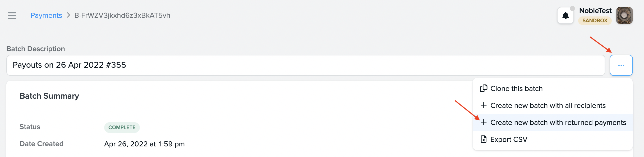This screenshot has width=644, height=157.
Task: Click plus icon beside the returned payments option
Action: pyautogui.click(x=484, y=122)
